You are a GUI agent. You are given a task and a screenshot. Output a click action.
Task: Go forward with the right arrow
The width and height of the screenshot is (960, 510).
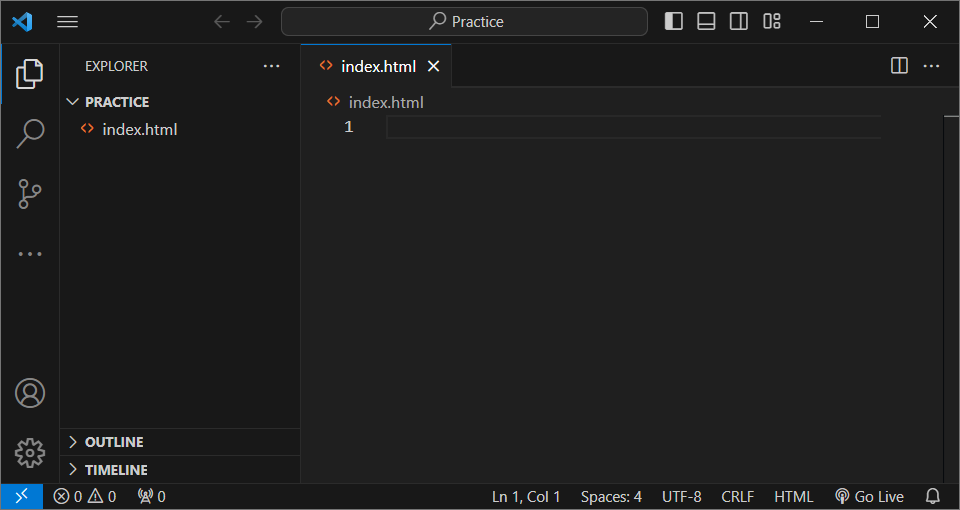pyautogui.click(x=254, y=21)
